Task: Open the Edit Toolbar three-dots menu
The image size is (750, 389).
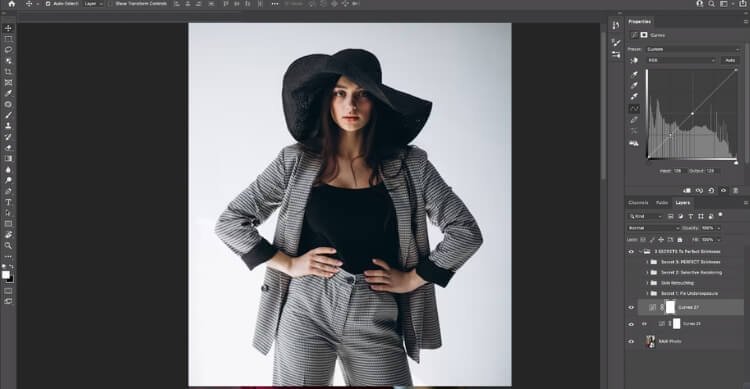Action: (8, 256)
